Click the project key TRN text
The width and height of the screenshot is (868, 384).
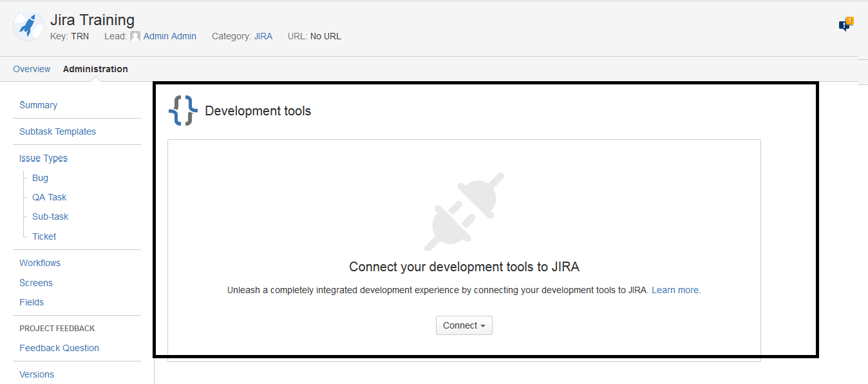click(80, 36)
